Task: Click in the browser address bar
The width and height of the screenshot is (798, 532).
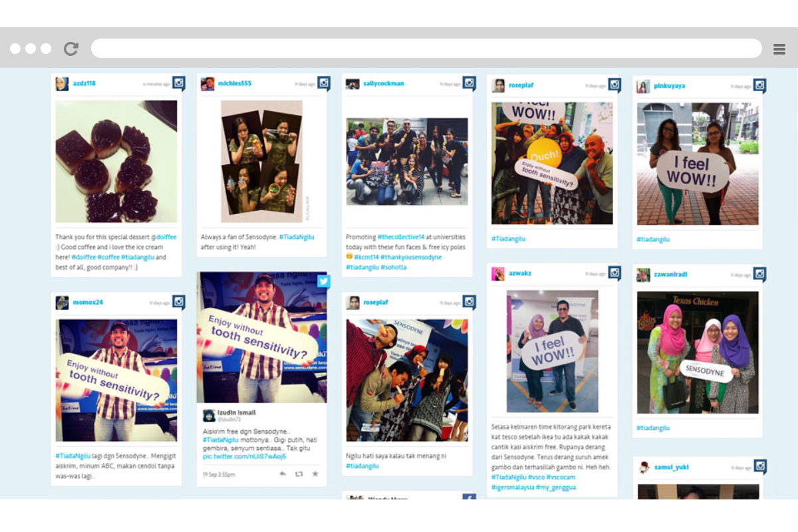Action: tap(426, 48)
